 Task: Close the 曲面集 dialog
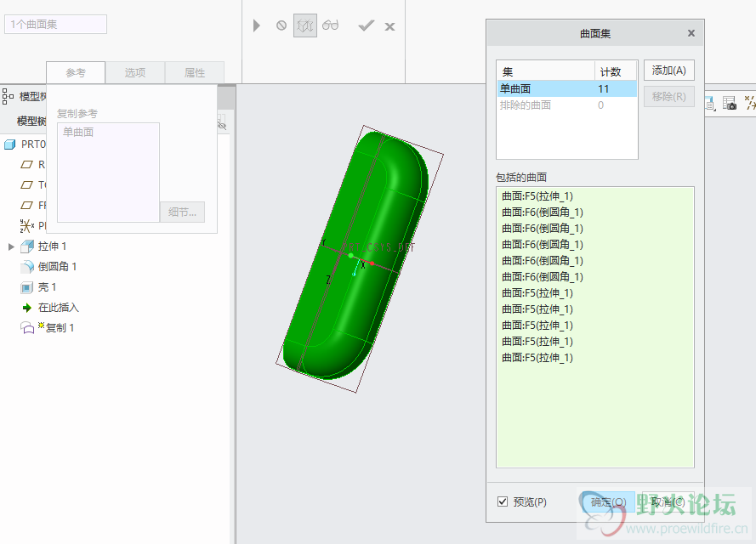pos(691,33)
